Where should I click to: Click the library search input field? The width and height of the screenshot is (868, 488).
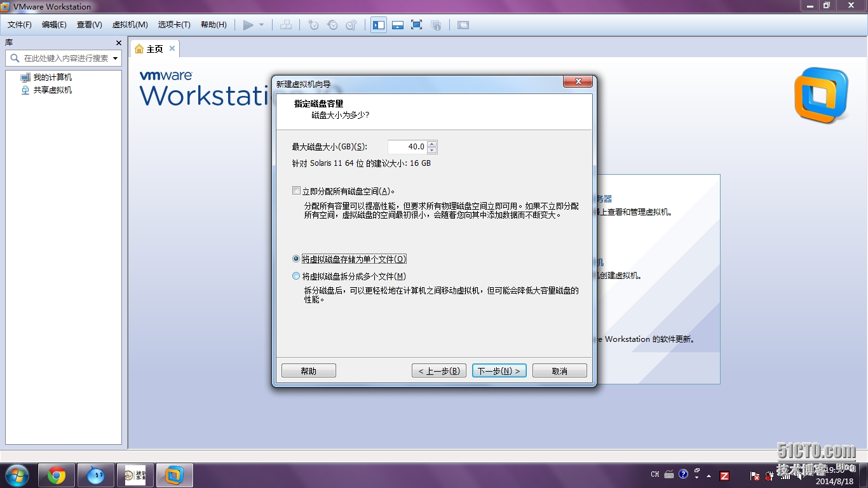[64, 58]
